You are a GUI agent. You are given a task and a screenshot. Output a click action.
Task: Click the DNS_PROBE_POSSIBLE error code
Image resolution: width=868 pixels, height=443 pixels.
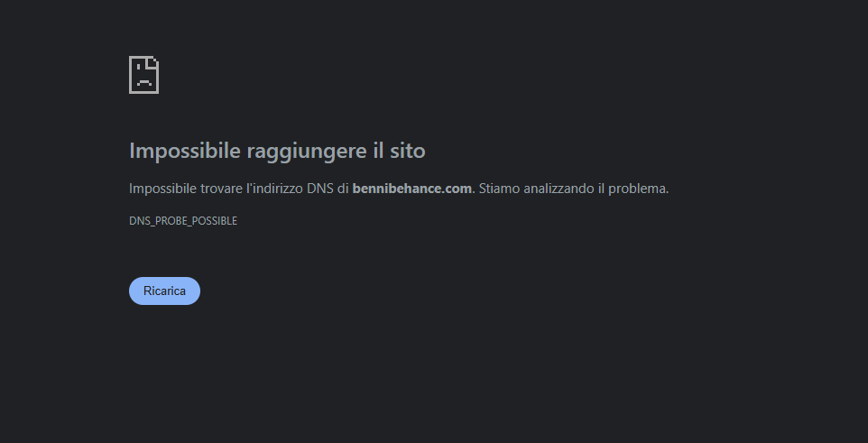click(183, 221)
